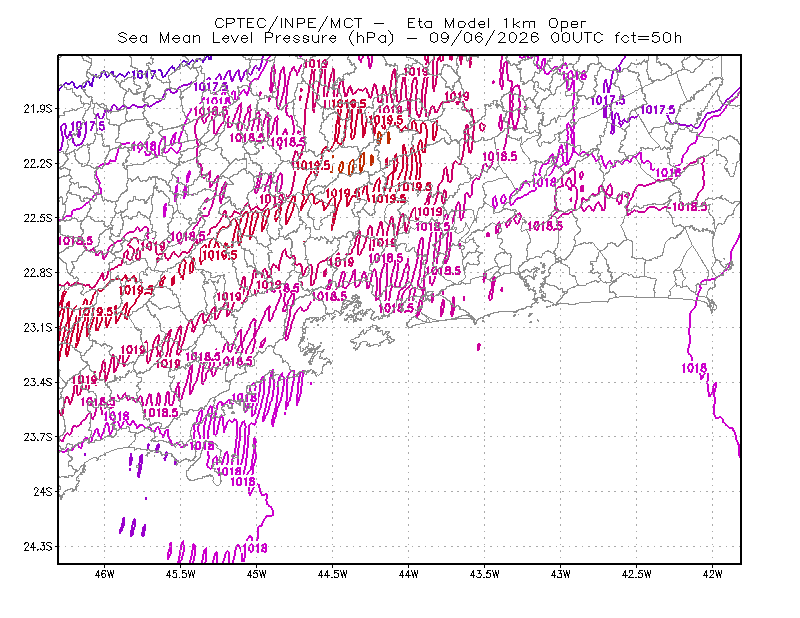Click the 46W longitude axis label
The height and width of the screenshot is (618, 800).
tap(105, 574)
